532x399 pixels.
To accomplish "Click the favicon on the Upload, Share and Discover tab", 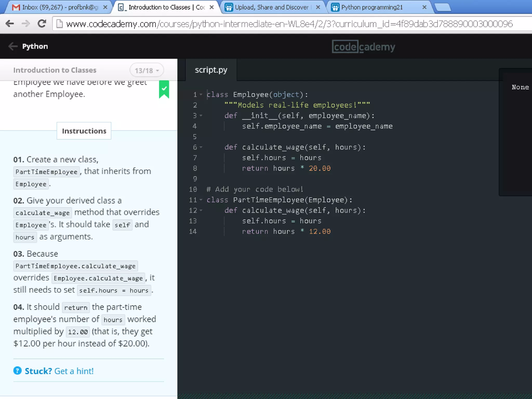I will [x=229, y=7].
